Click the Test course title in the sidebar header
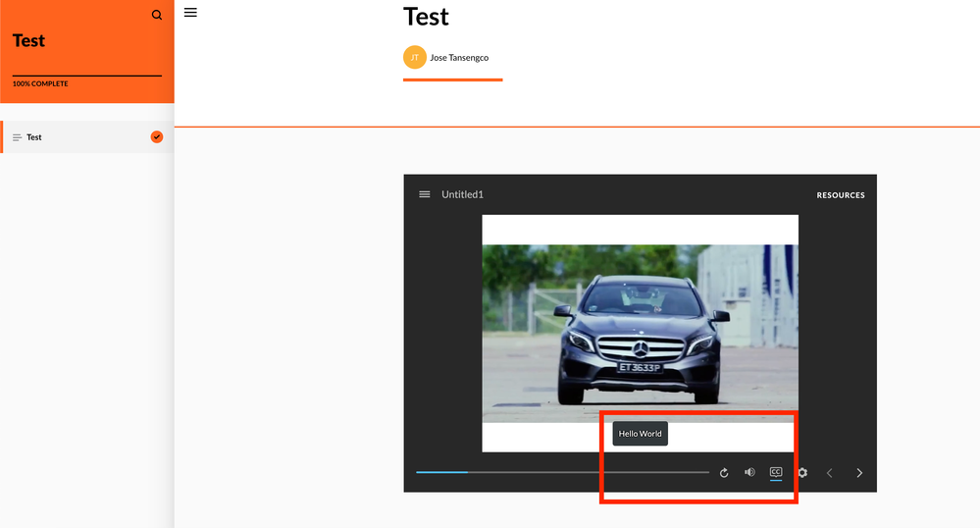The width and height of the screenshot is (980, 528). click(29, 40)
